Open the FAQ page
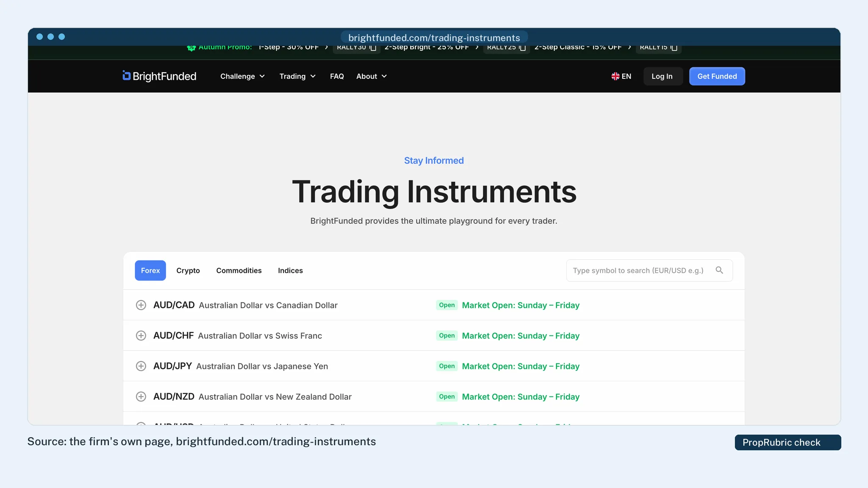This screenshot has height=488, width=868. pyautogui.click(x=337, y=76)
